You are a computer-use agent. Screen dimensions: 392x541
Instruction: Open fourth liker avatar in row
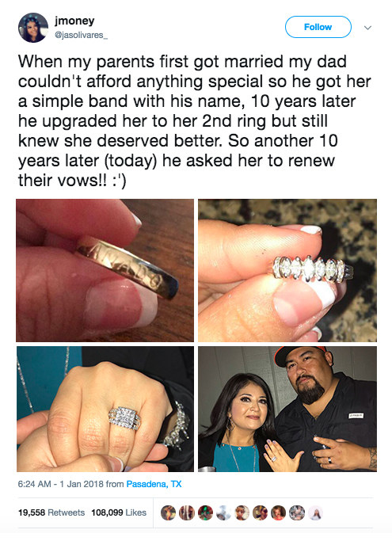coord(223,512)
